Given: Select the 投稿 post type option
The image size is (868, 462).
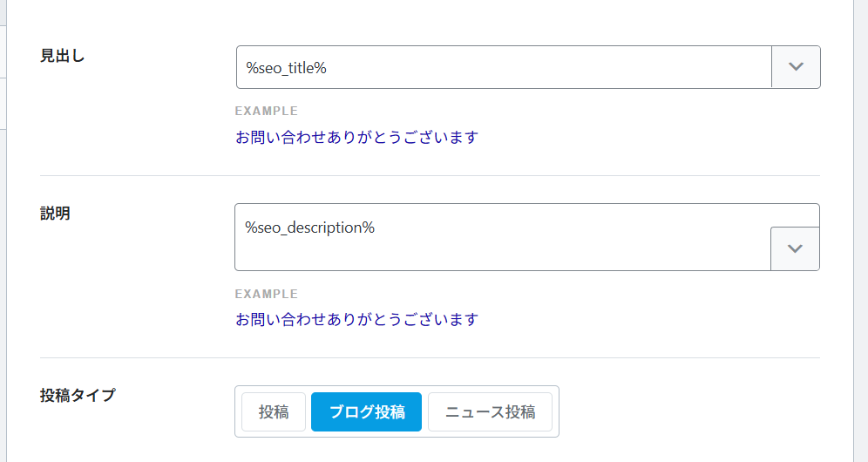Looking at the screenshot, I should pyautogui.click(x=274, y=412).
